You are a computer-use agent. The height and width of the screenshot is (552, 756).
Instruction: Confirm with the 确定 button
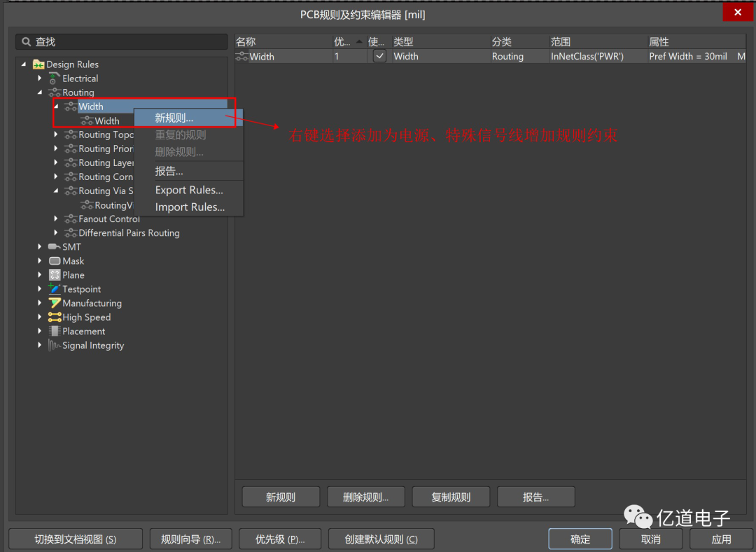point(580,539)
